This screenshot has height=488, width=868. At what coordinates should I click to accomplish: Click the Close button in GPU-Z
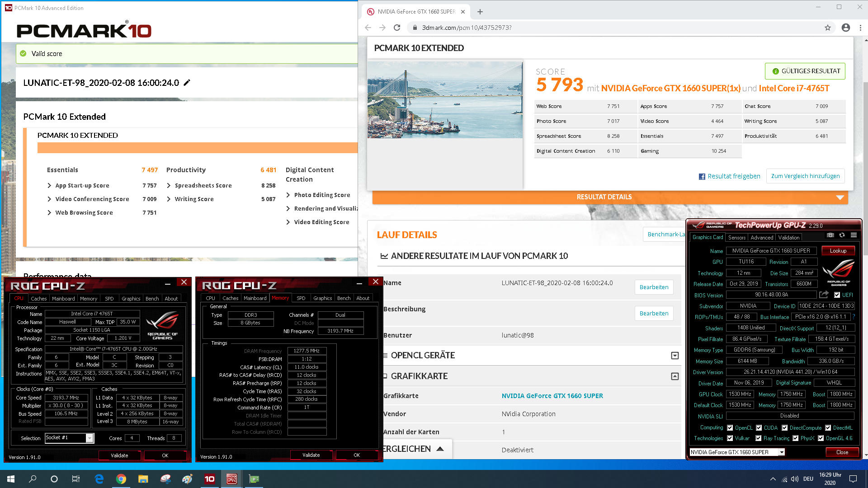coord(842,452)
